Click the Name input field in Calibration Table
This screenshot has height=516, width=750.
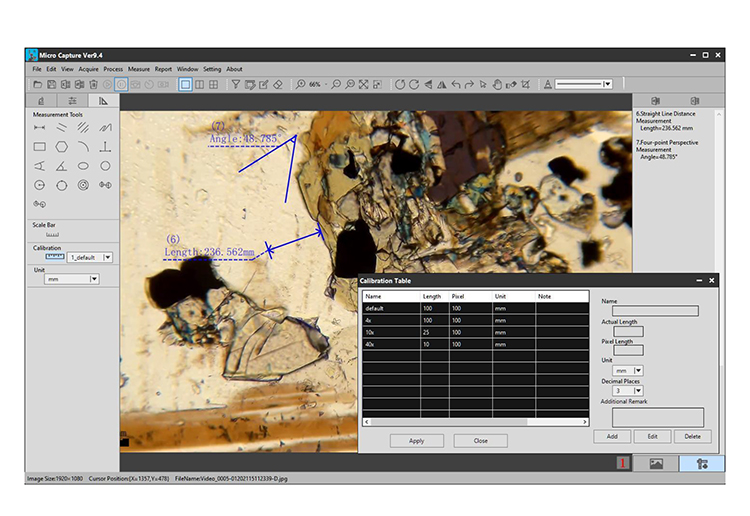[x=655, y=311]
